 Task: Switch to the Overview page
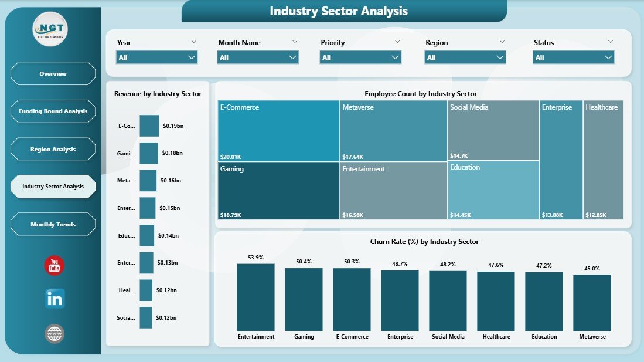(53, 73)
